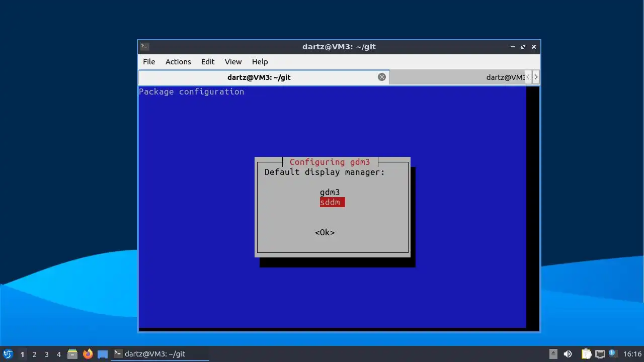Open the clipboard manager tray icon
644x362 pixels.
coord(587,354)
